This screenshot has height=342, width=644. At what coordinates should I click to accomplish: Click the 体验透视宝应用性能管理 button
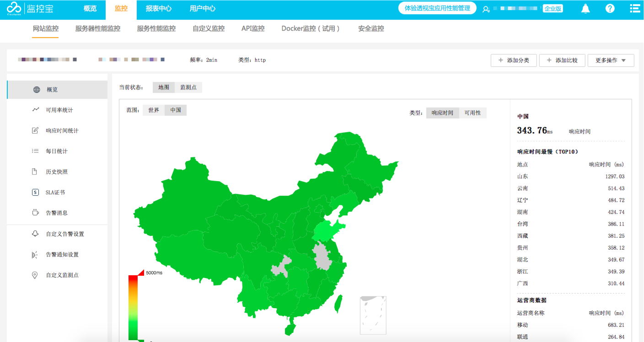click(x=437, y=8)
